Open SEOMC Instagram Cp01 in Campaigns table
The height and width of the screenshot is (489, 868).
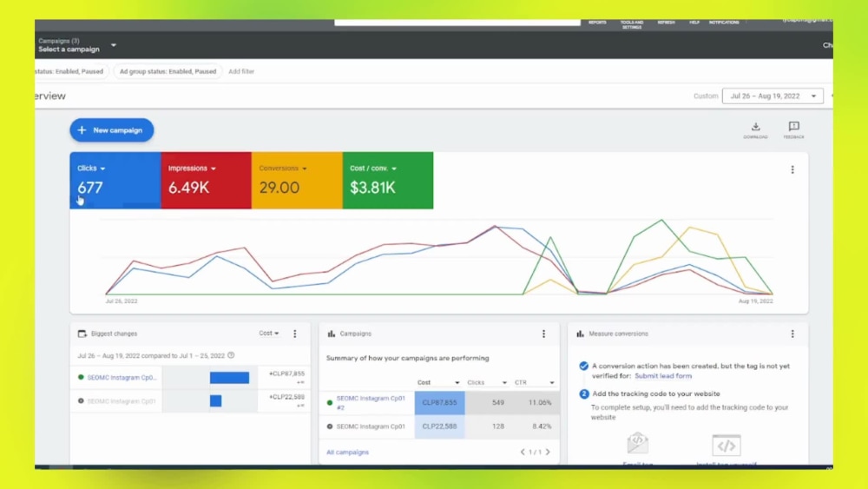(371, 426)
